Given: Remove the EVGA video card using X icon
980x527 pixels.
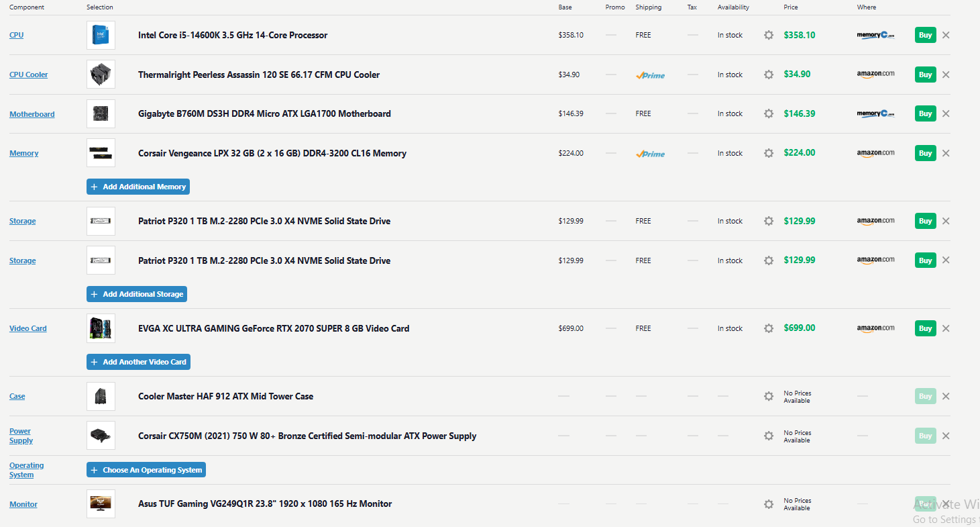Looking at the screenshot, I should (946, 328).
